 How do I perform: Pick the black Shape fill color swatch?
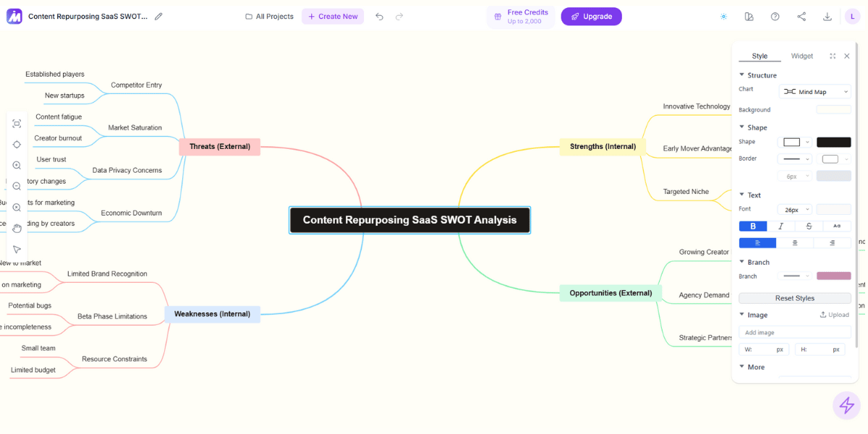pyautogui.click(x=834, y=142)
